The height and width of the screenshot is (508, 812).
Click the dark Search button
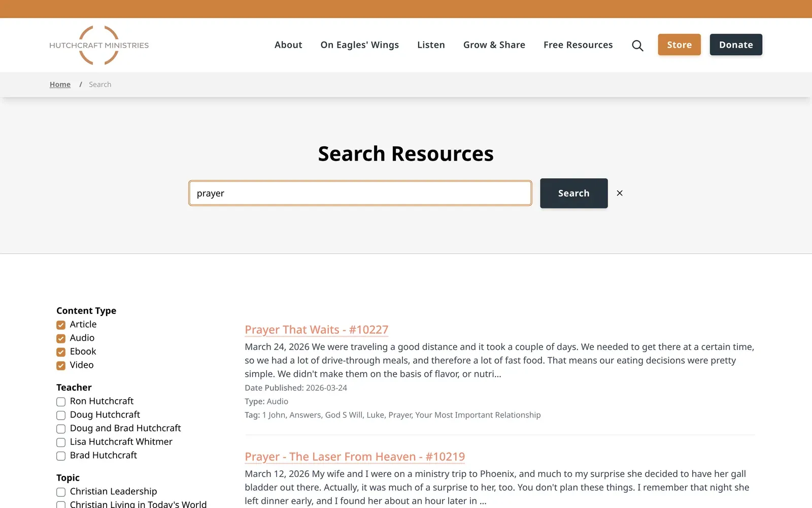click(573, 193)
